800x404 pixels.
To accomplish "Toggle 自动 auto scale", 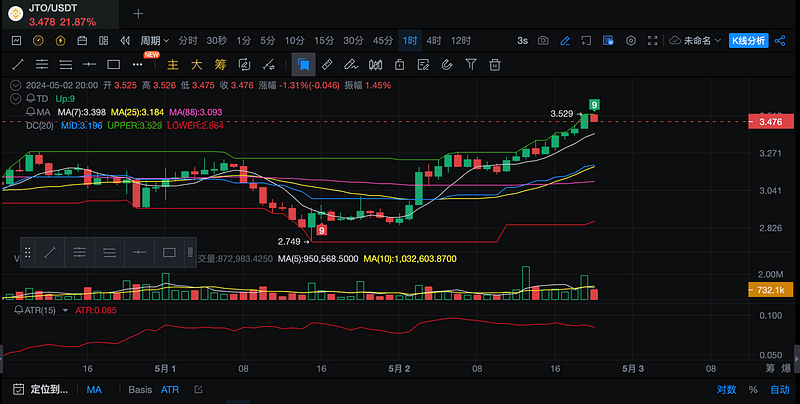I will point(780,390).
